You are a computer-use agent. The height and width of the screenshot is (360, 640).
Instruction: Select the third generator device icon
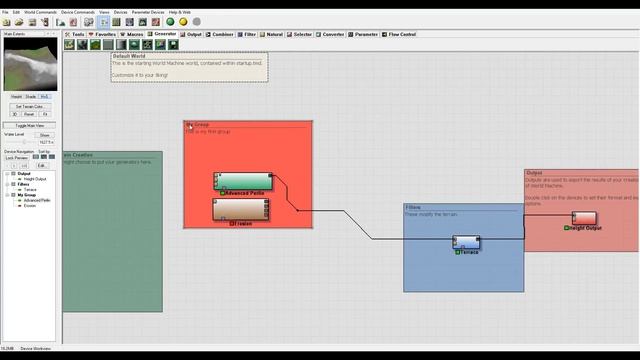tap(95, 44)
